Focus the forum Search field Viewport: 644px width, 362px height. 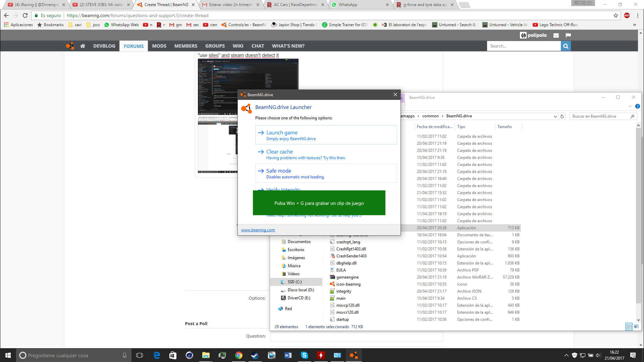tap(524, 46)
